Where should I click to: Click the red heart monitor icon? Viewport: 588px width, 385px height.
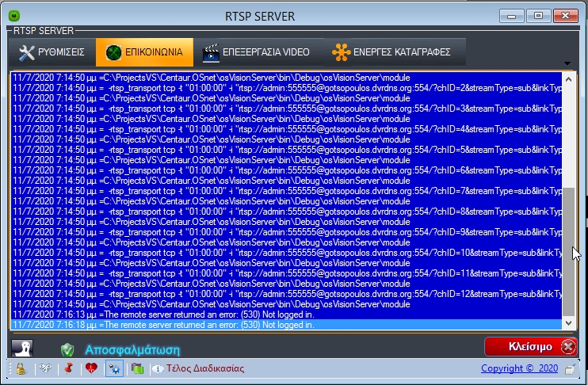91,368
